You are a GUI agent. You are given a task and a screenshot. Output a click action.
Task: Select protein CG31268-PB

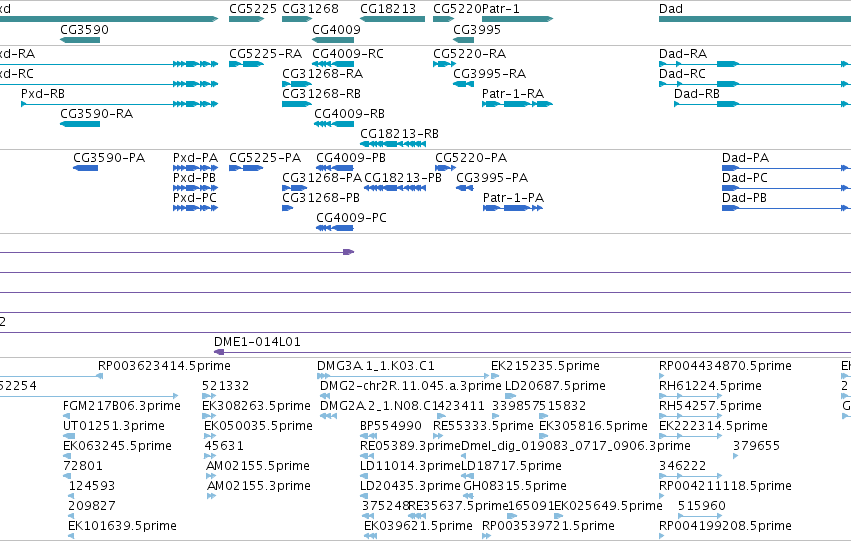point(288,208)
